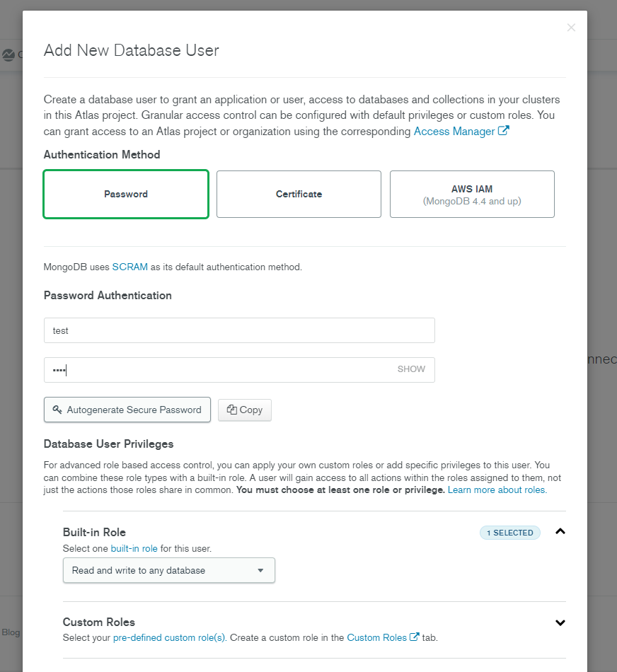Open the Custom Roles tab link
Image resolution: width=617 pixels, height=672 pixels.
pyautogui.click(x=376, y=638)
